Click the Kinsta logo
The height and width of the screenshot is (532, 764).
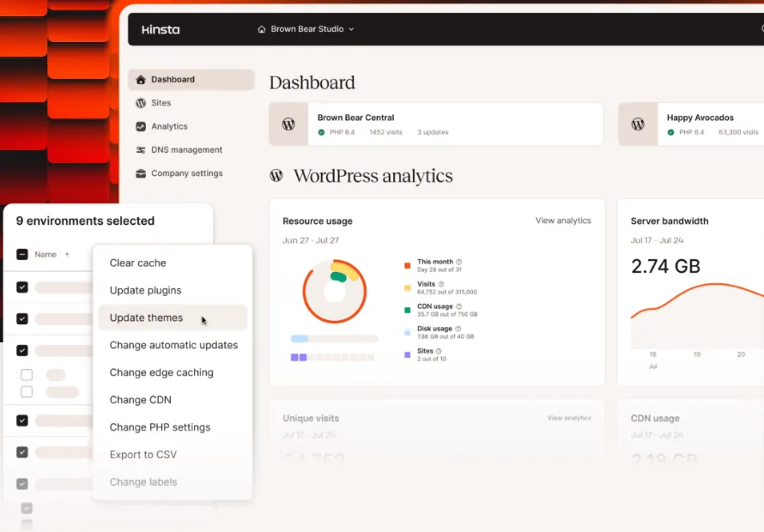tap(161, 30)
